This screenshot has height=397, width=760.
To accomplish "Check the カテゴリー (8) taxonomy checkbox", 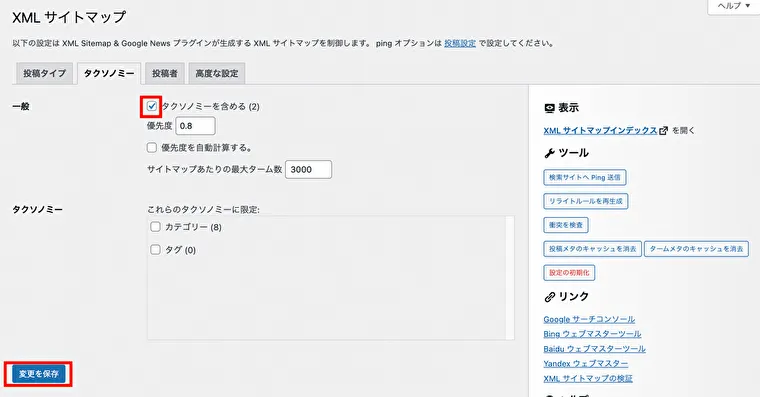I will [x=155, y=226].
